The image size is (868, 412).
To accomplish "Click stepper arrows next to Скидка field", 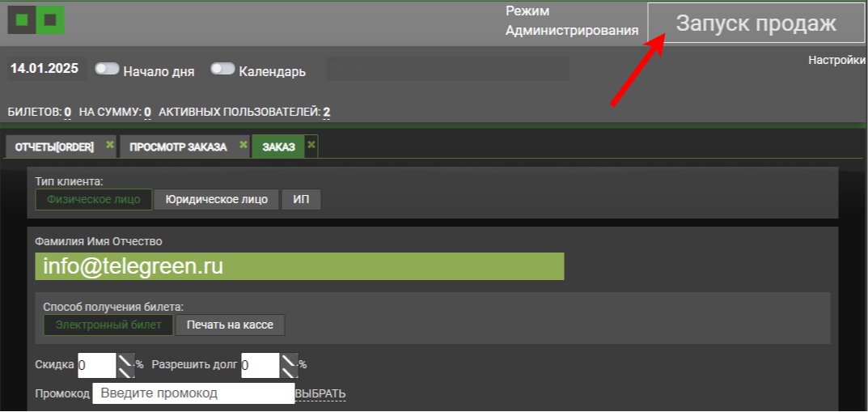I will (x=125, y=366).
